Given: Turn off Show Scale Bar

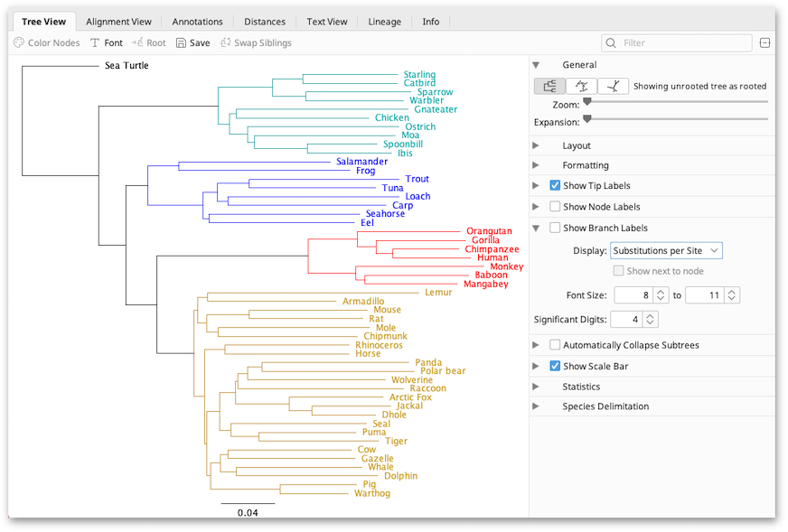Looking at the screenshot, I should pos(555,366).
